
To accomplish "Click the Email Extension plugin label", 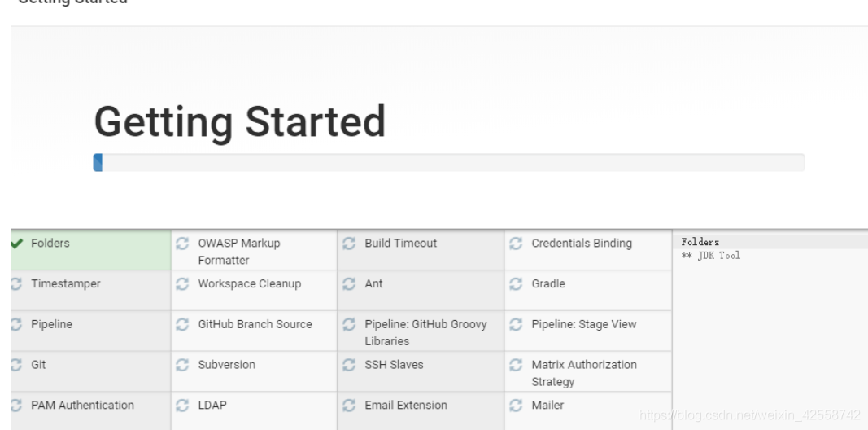I will point(406,405).
